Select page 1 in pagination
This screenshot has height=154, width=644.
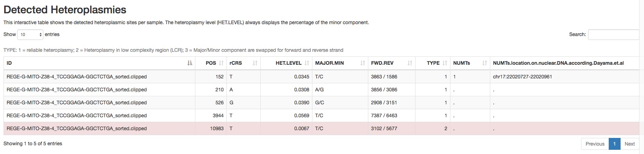pyautogui.click(x=614, y=144)
